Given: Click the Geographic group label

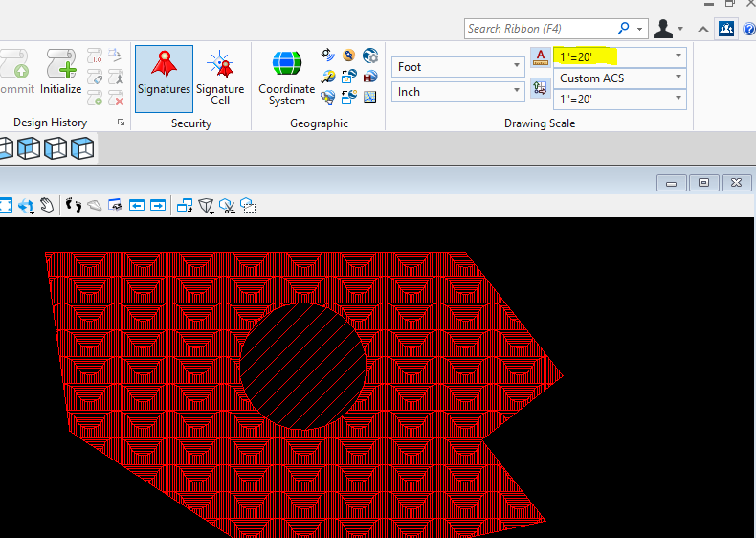Looking at the screenshot, I should tap(319, 123).
